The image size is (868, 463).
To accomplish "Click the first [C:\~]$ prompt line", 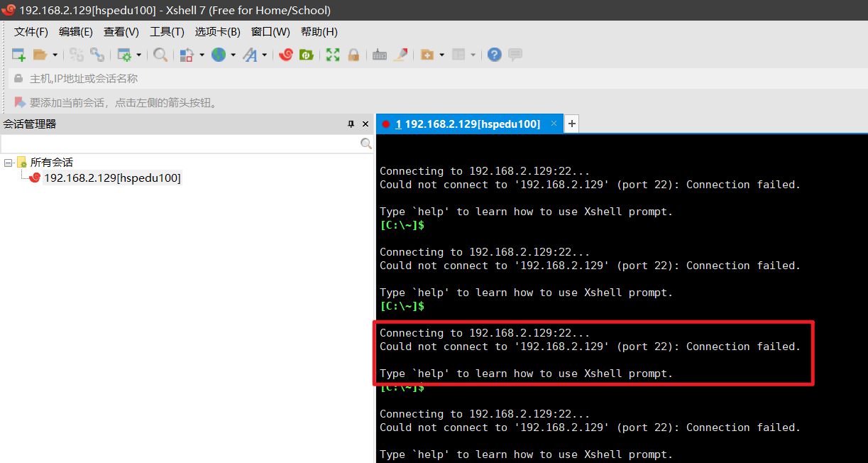I will point(402,225).
